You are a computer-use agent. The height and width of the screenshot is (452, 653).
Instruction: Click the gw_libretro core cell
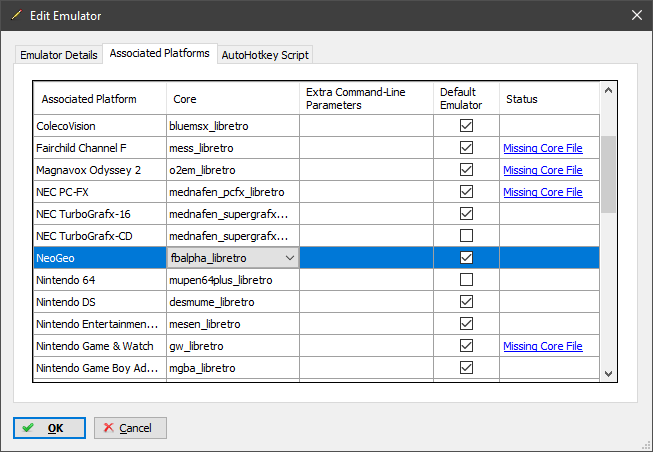(233, 346)
